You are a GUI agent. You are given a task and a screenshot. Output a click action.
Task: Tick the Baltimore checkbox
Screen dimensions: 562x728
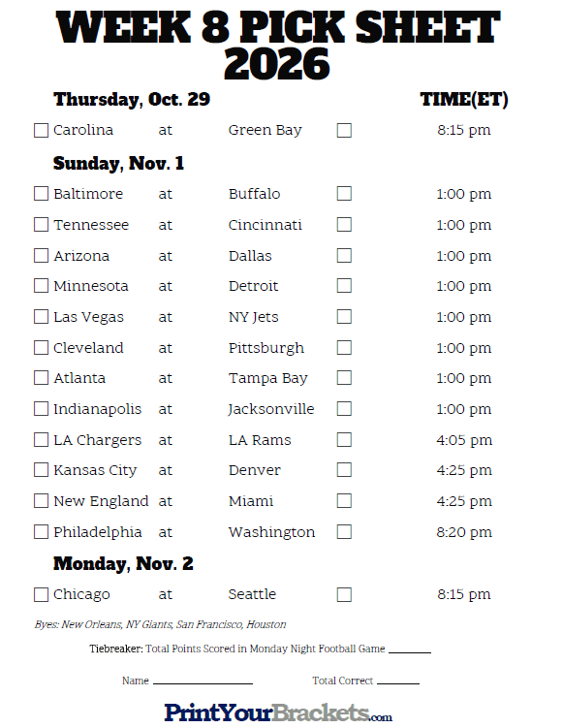(42, 194)
